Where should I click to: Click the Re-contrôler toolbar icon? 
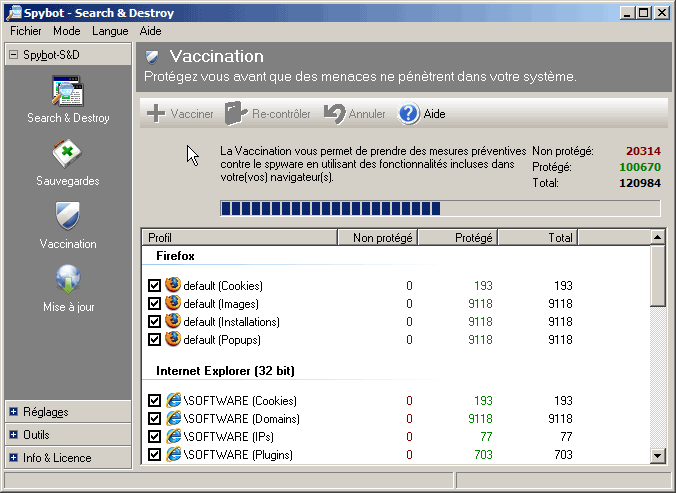click(236, 113)
